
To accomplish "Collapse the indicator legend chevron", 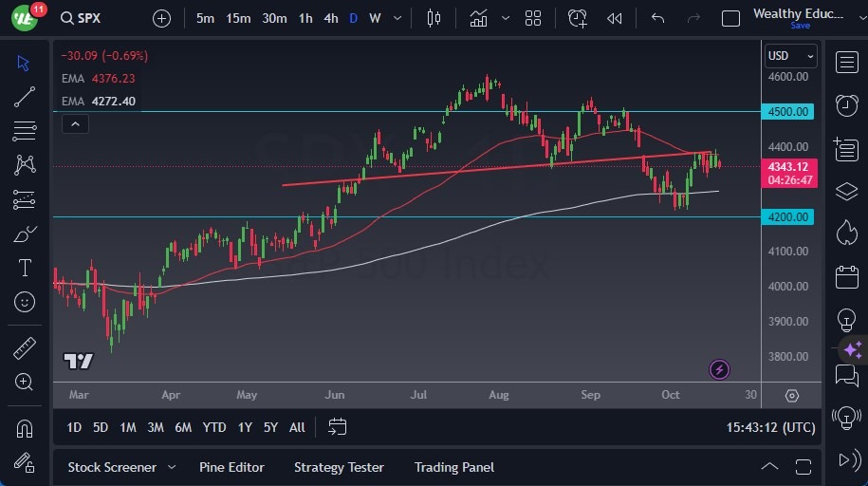I will pyautogui.click(x=74, y=123).
